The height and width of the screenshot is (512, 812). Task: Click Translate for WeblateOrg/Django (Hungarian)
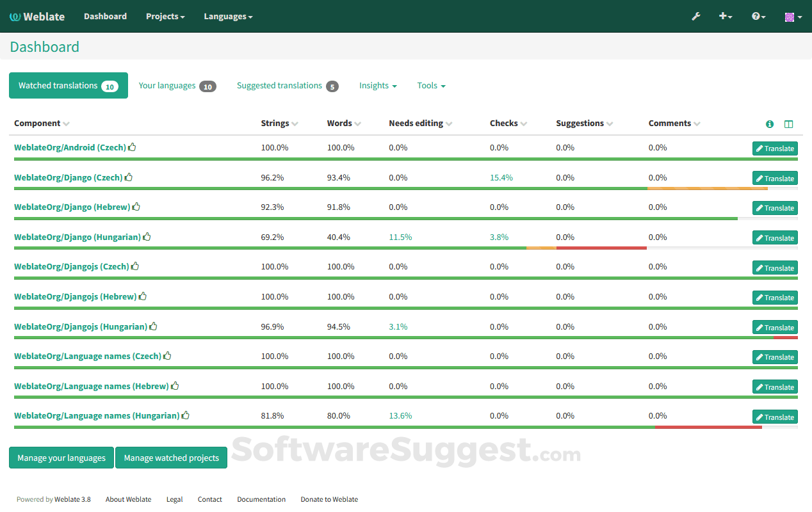click(x=775, y=237)
